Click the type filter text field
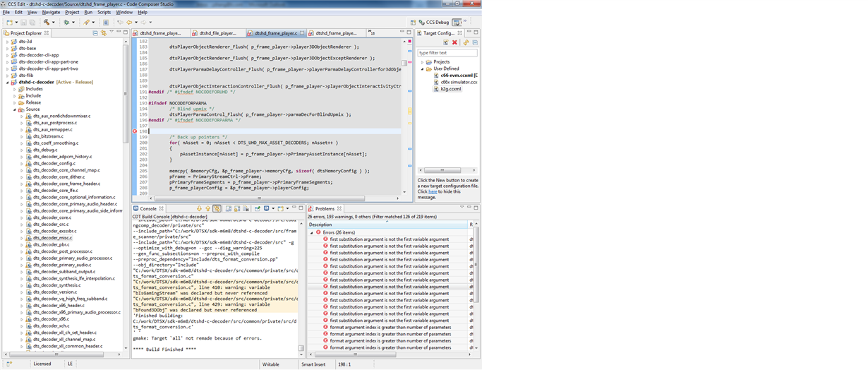The image size is (868, 370). [447, 53]
